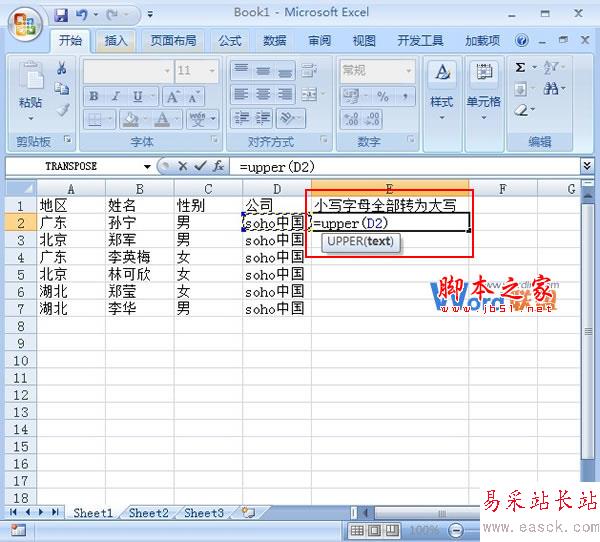Image resolution: width=600 pixels, height=542 pixels.
Task: Switch to the 数据 tab
Action: click(x=274, y=40)
